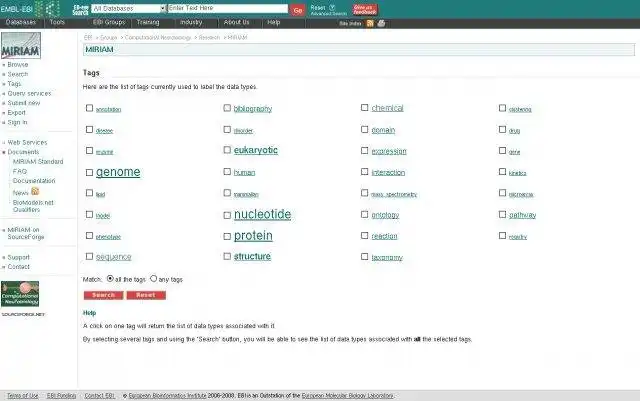Select the 'any tags' match radio
Screen dimensions: 640x401
[x=153, y=278]
